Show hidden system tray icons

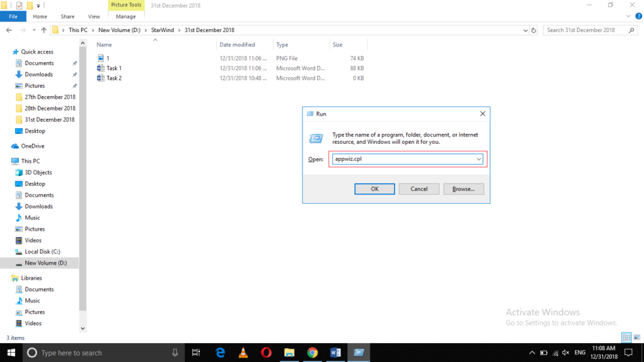532,353
